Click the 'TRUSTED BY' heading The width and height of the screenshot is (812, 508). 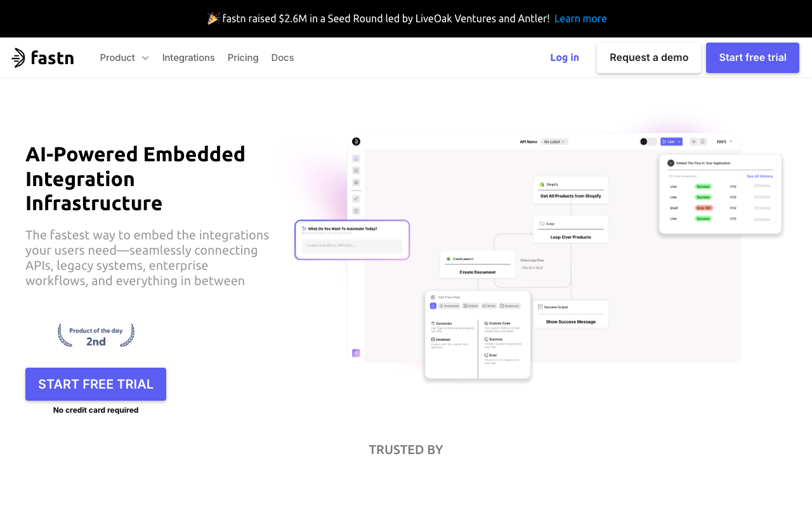point(406,450)
